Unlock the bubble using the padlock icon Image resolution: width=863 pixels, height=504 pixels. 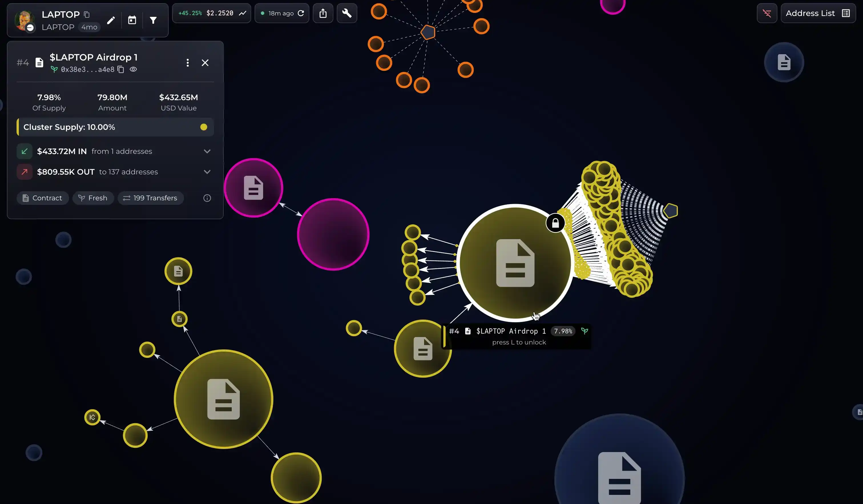tap(555, 223)
